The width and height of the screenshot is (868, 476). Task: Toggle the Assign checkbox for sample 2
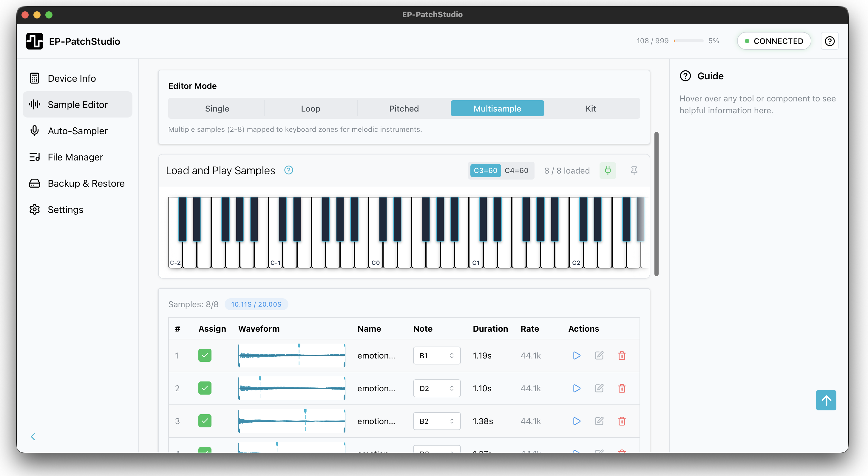point(205,388)
